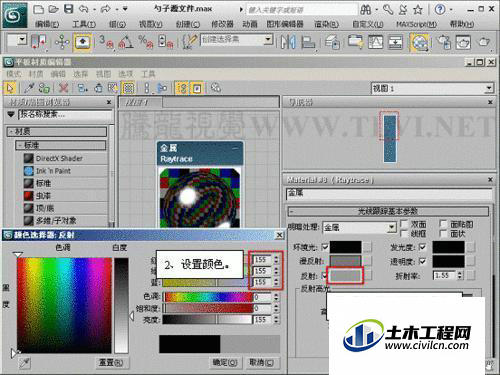Click the eyedropper in color selector dialog
Image resolution: width=500 pixels, height=375 pixels.
(25, 363)
